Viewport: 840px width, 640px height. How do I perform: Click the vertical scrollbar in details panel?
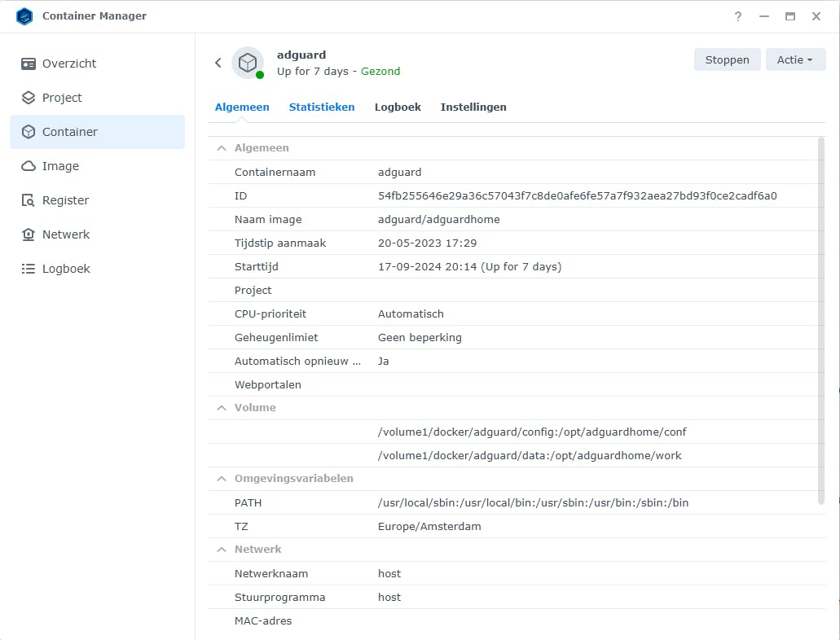point(820,322)
